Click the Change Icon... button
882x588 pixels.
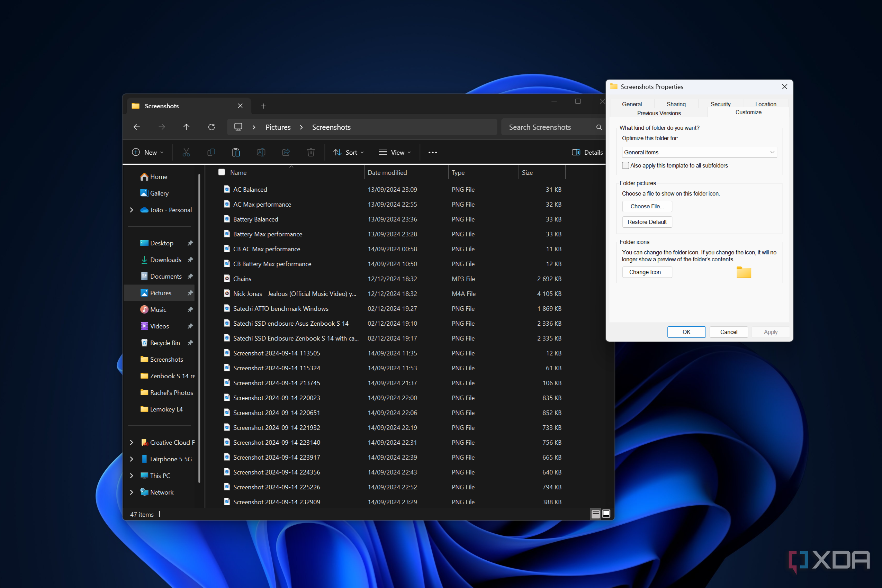coord(647,272)
